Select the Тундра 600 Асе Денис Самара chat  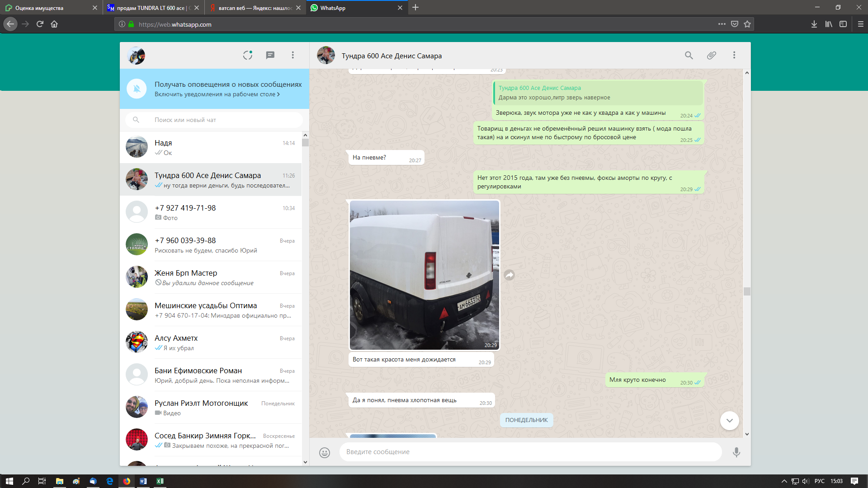click(x=211, y=180)
